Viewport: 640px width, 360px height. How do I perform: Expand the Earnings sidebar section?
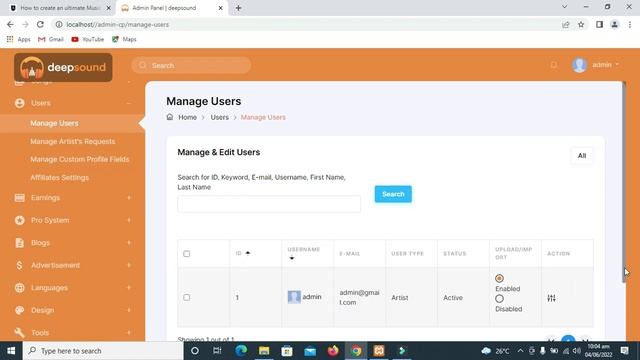(x=129, y=198)
